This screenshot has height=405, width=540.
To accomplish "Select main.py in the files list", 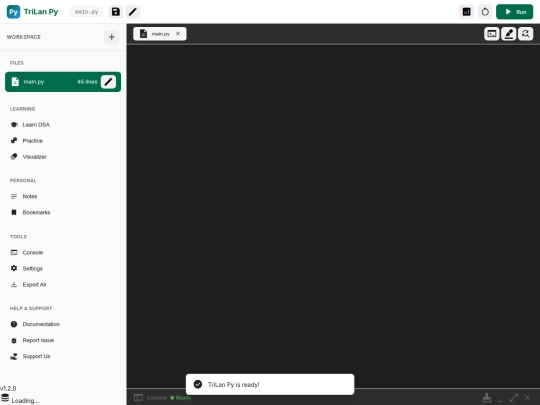I will [63, 82].
